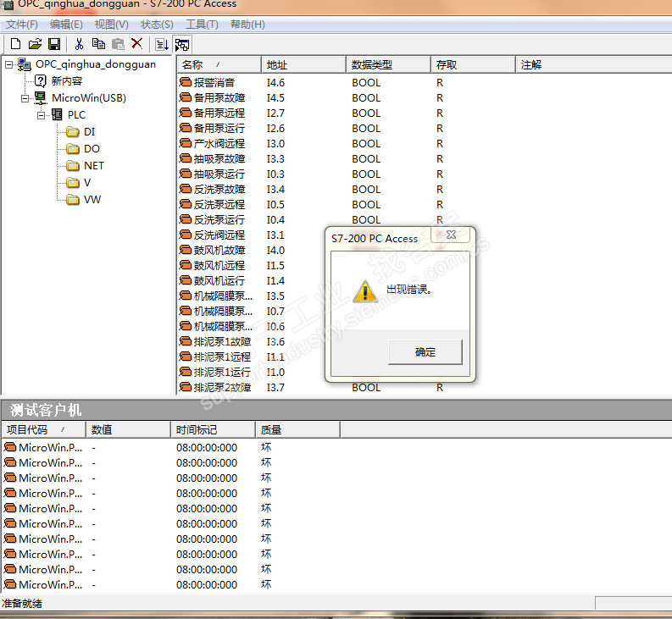
Task: Close the S7-200 PC Access error dialog
Action: tap(451, 235)
